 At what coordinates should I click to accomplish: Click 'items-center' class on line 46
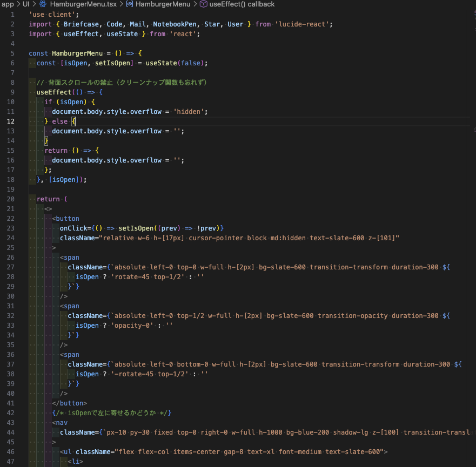tap(197, 451)
